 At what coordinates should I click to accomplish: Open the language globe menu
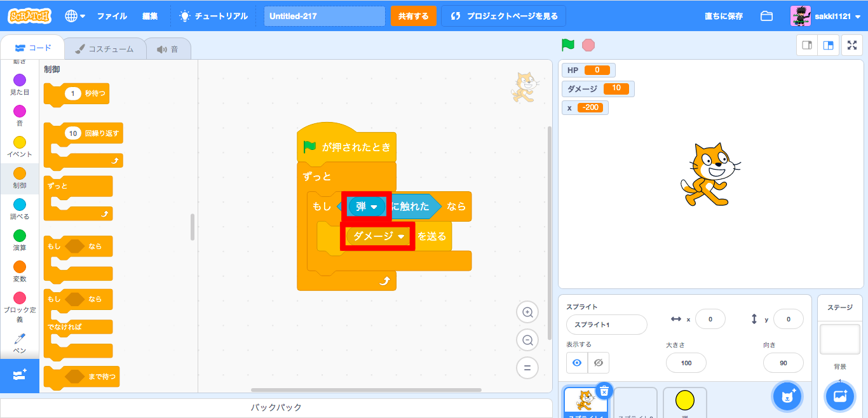(x=75, y=16)
